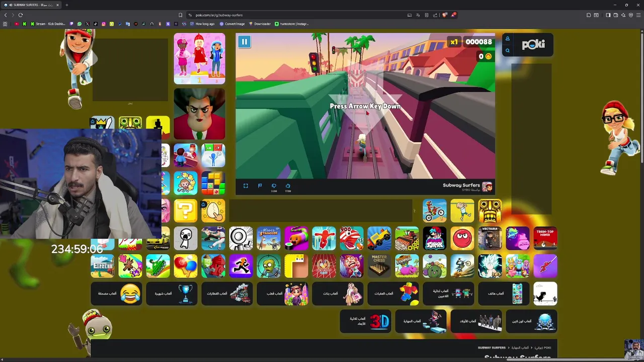Report the game with flag icon

pos(260,186)
